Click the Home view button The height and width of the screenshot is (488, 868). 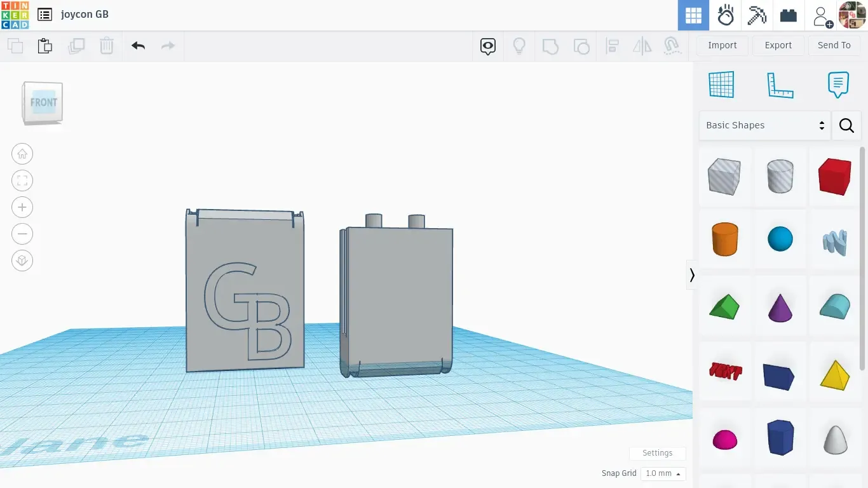point(22,154)
